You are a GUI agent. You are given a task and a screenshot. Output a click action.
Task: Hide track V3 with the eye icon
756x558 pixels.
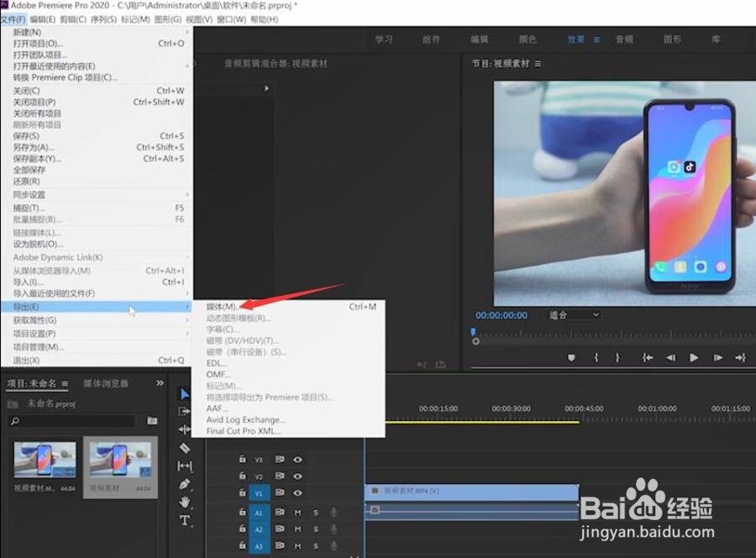point(297,459)
